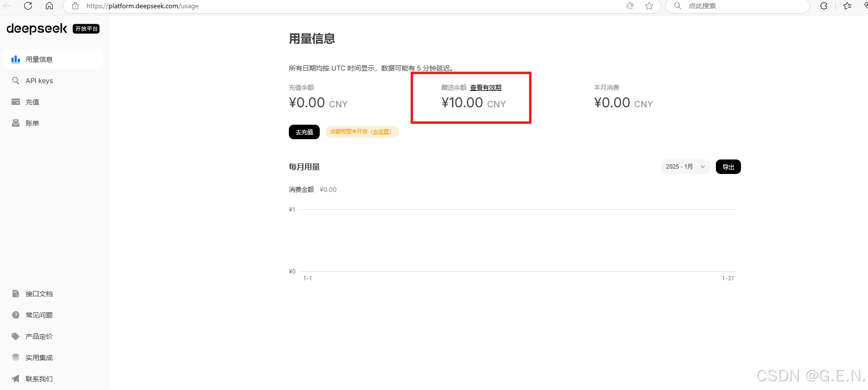The height and width of the screenshot is (390, 868).
Task: Click the integrations stack icon
Action: click(x=15, y=358)
